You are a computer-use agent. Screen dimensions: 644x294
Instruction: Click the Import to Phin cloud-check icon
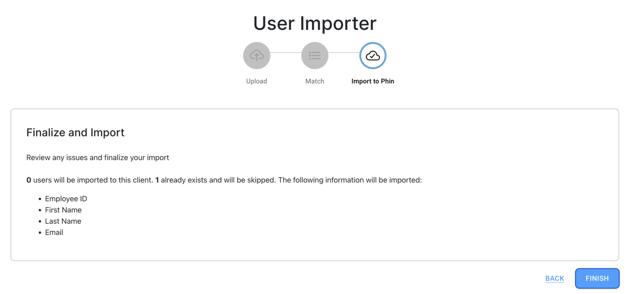click(373, 55)
